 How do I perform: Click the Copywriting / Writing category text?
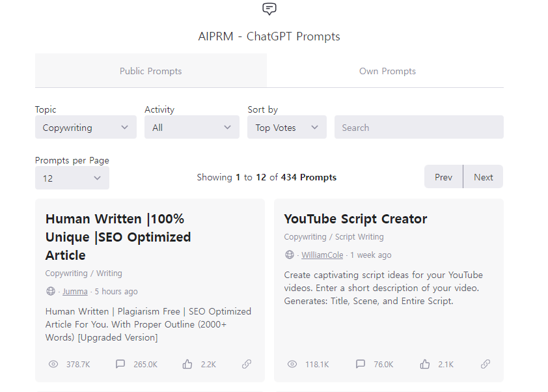click(x=83, y=273)
